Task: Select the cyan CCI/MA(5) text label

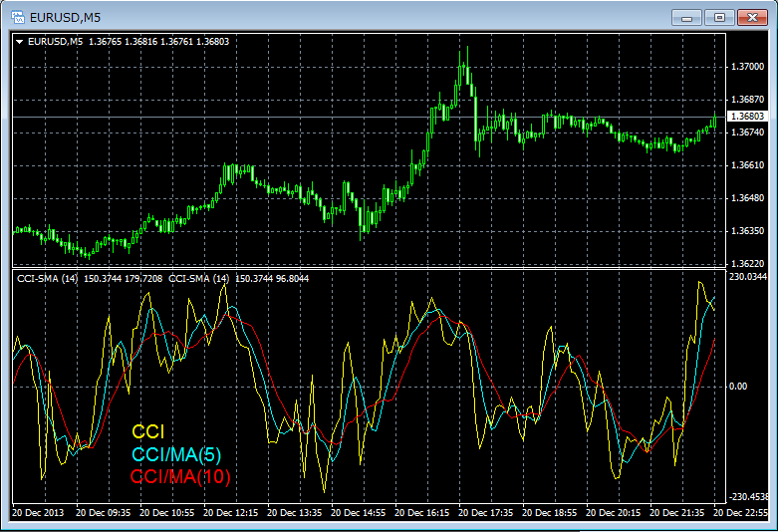Action: 176,454
